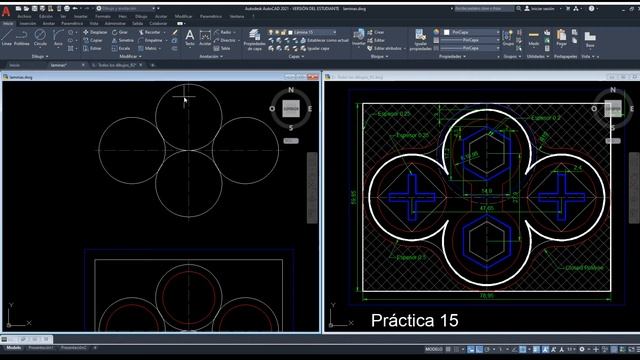
Task: Expand the Dibujo panel
Action: (40, 57)
